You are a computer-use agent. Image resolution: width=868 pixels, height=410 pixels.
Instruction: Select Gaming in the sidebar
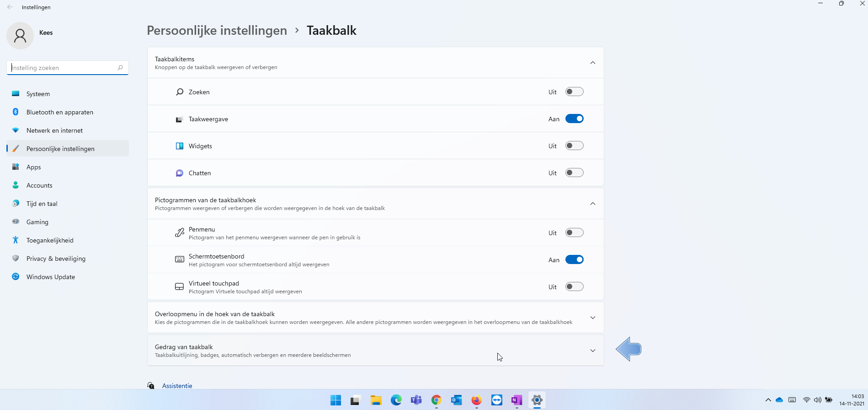click(68, 222)
